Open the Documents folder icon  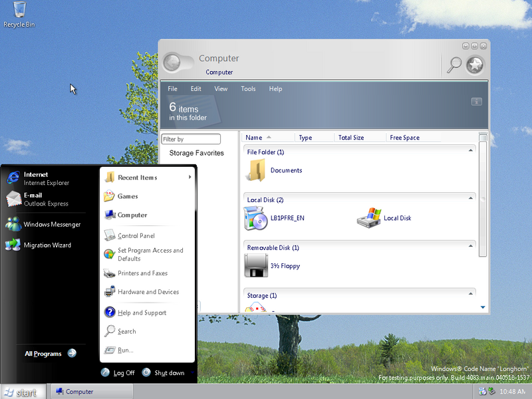coord(256,170)
